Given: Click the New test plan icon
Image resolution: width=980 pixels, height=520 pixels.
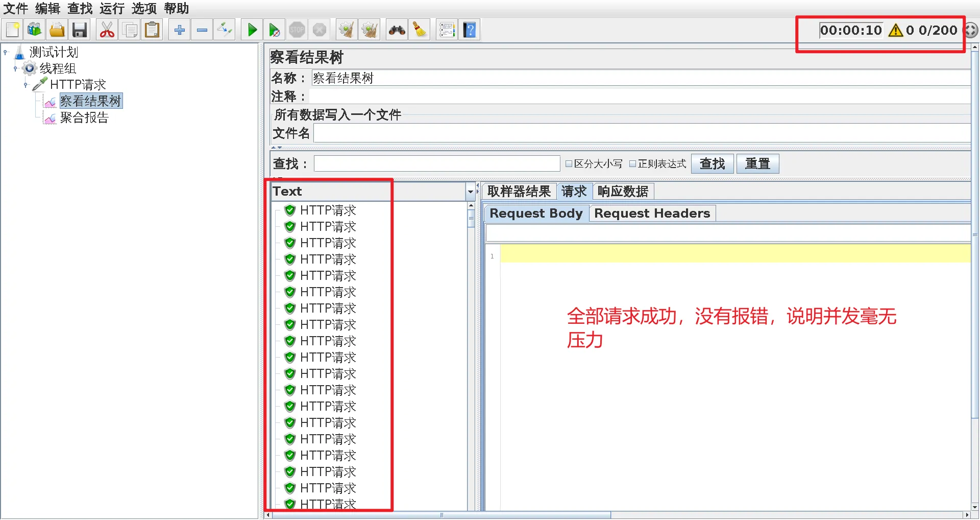Looking at the screenshot, I should click(12, 30).
